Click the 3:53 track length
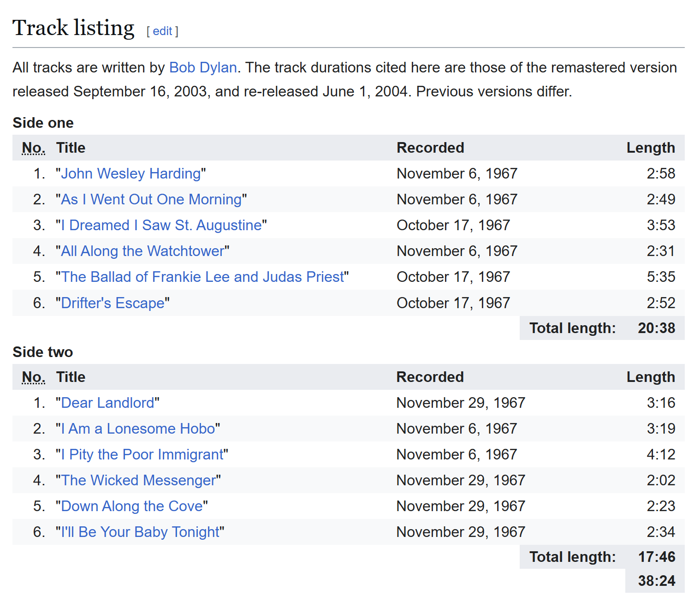Screen dimensions: 700x596 click(x=661, y=225)
